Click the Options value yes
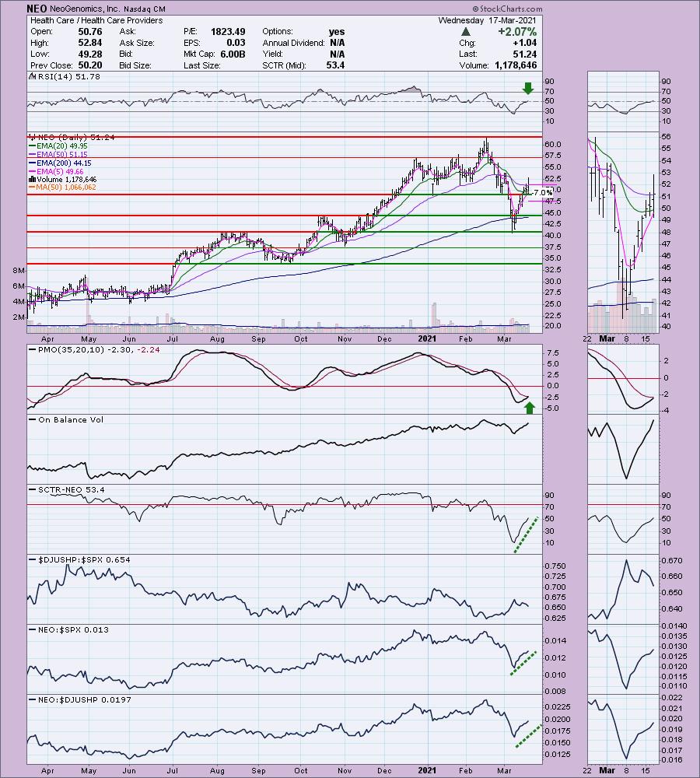 337,32
